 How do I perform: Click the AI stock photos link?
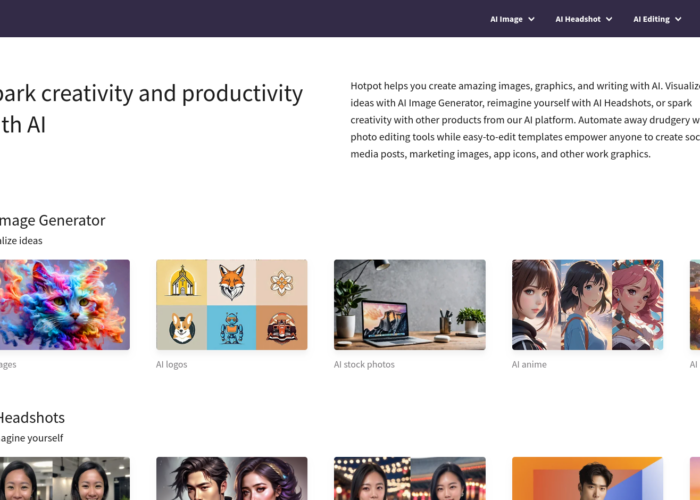click(x=364, y=364)
